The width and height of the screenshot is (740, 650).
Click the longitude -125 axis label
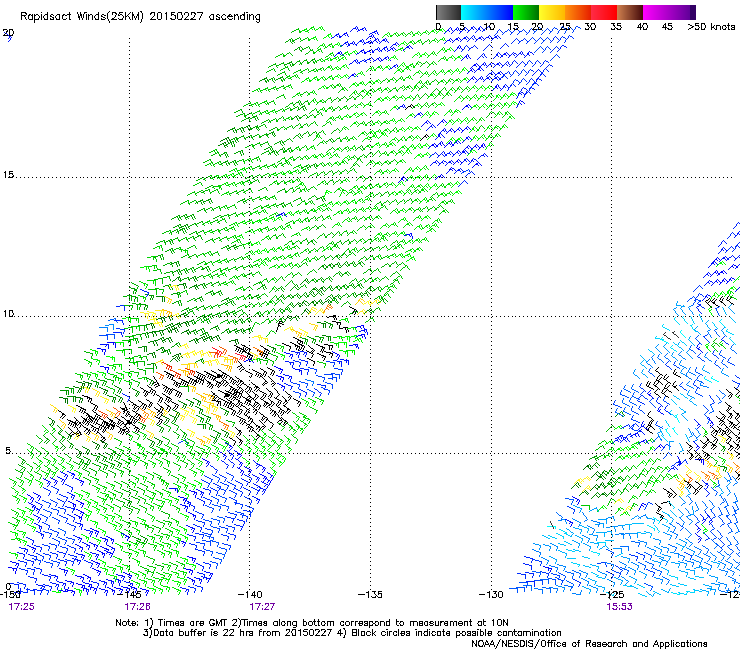tap(612, 594)
